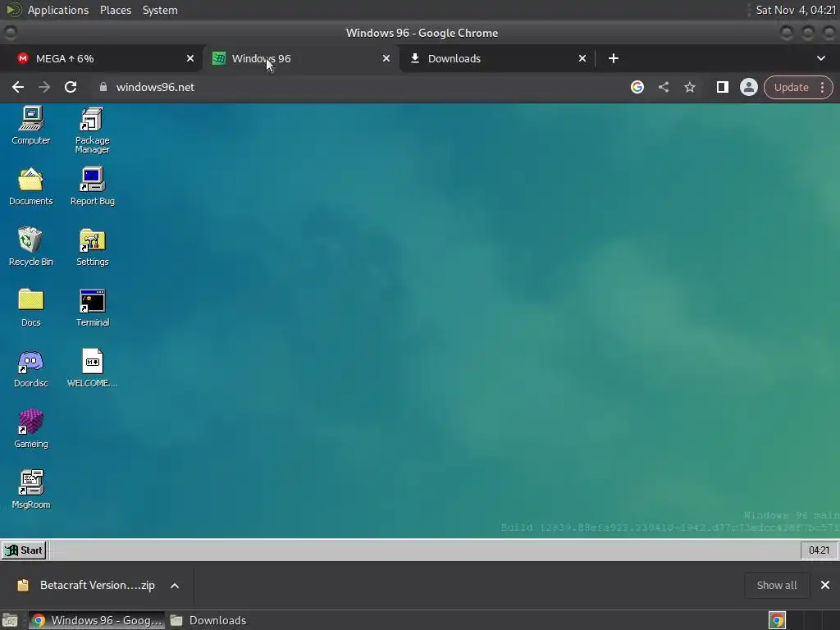Click the Windows 96 taskbar clock
This screenshot has height=630, width=840.
click(x=819, y=550)
